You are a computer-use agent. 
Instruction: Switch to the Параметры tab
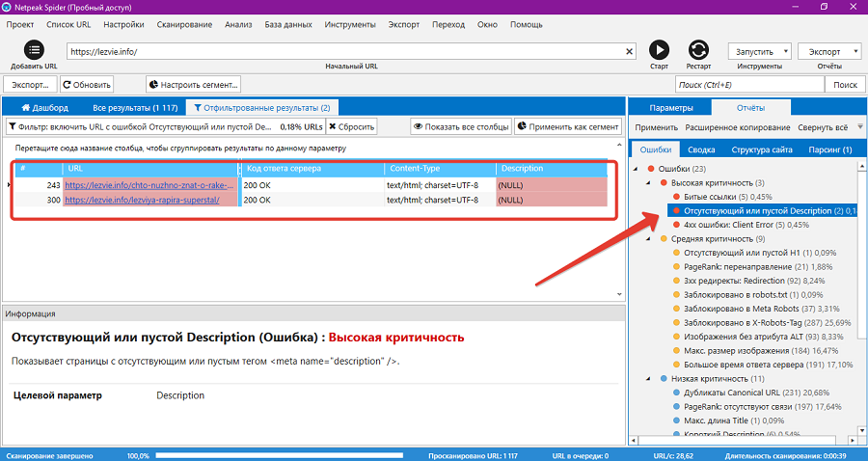[671, 108]
